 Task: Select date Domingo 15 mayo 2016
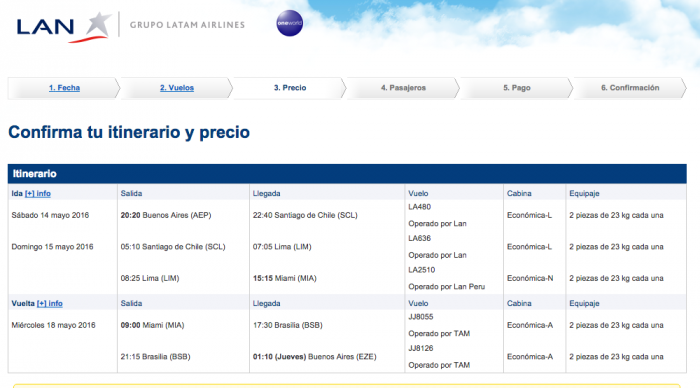pos(52,247)
